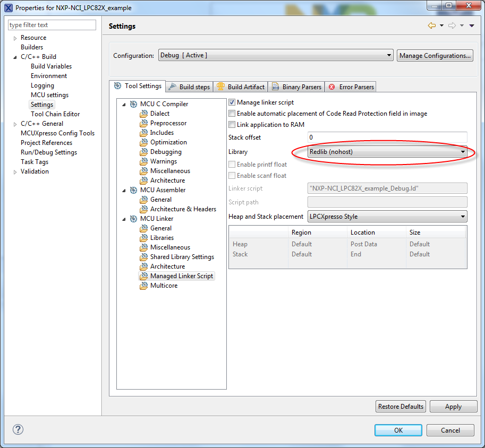Viewport: 485px width, 448px height.
Task: Click the Build steps tab icon
Action: [172, 87]
